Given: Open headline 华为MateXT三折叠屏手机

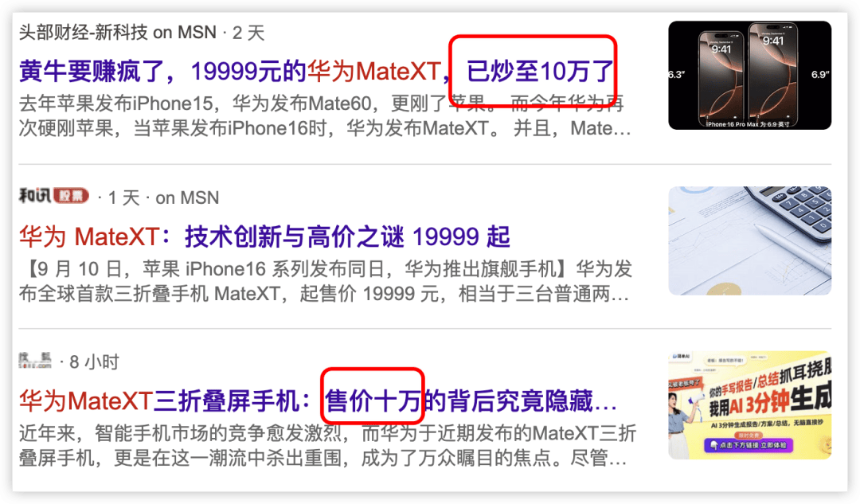Looking at the screenshot, I should [x=318, y=401].
